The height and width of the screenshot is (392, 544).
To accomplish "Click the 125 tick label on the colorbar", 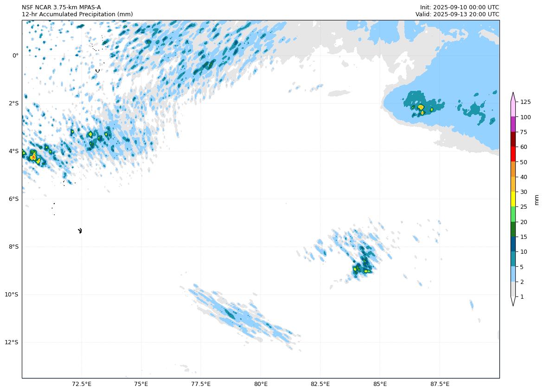I will (525, 102).
